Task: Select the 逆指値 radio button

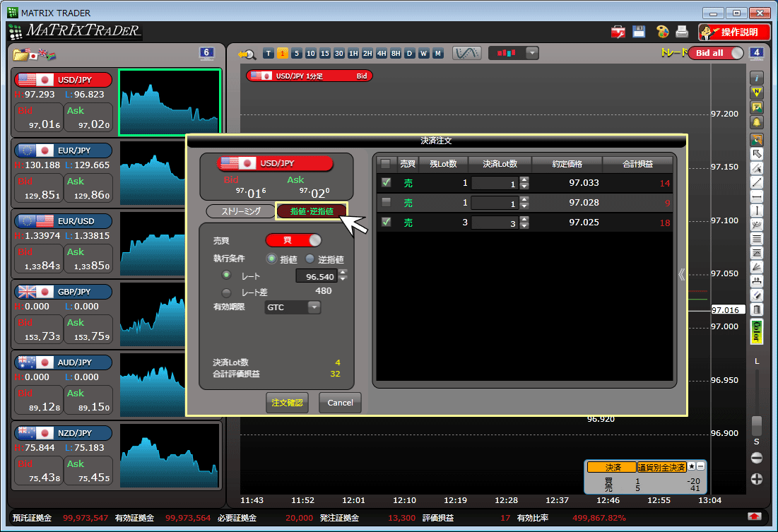Action: pyautogui.click(x=310, y=259)
